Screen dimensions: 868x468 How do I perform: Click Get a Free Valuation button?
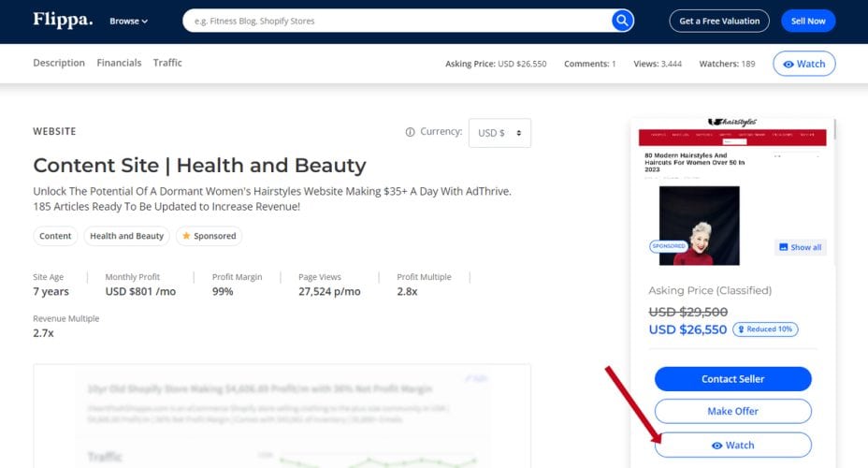719,21
